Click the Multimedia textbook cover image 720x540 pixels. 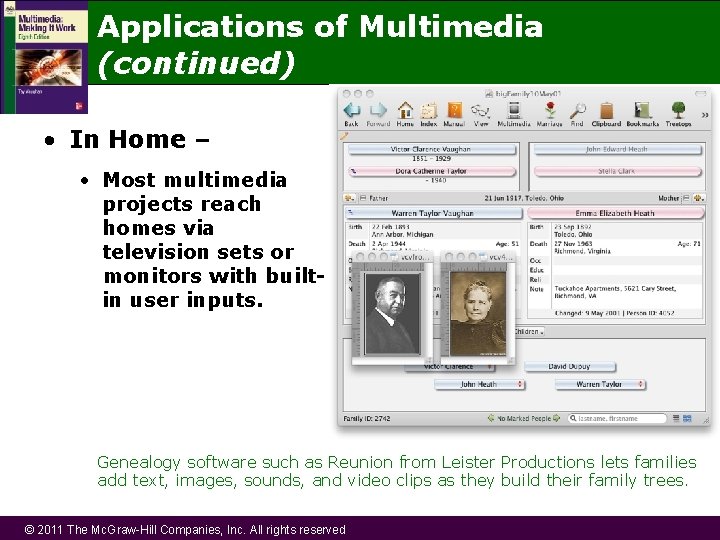click(x=44, y=57)
